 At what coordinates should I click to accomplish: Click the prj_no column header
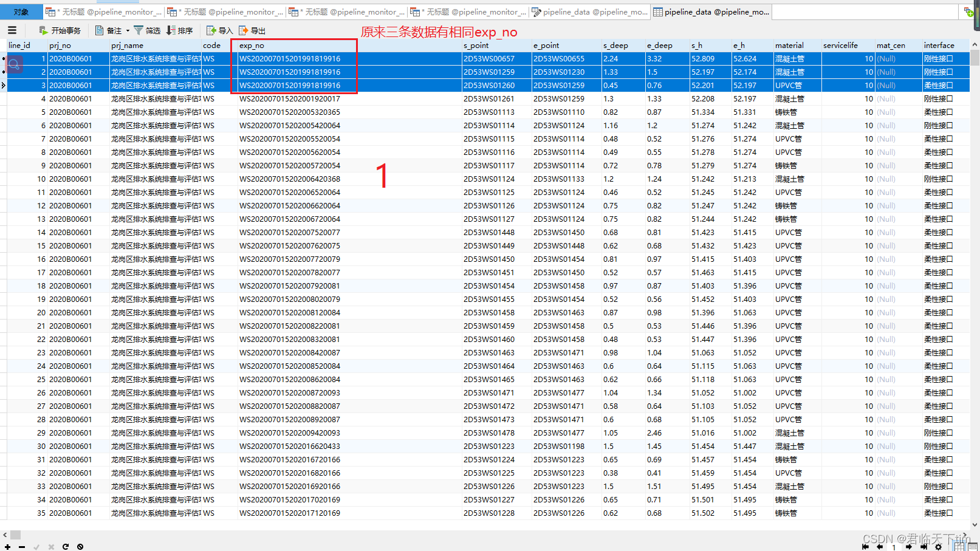(x=78, y=46)
